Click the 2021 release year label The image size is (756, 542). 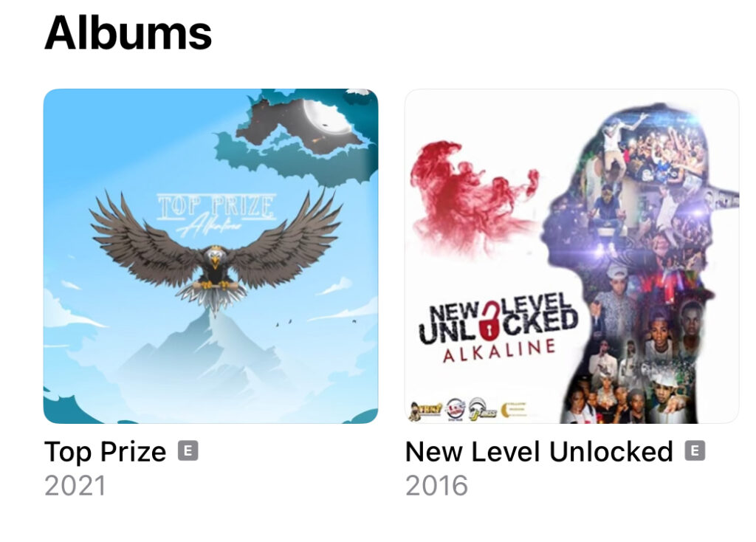pyautogui.click(x=75, y=485)
